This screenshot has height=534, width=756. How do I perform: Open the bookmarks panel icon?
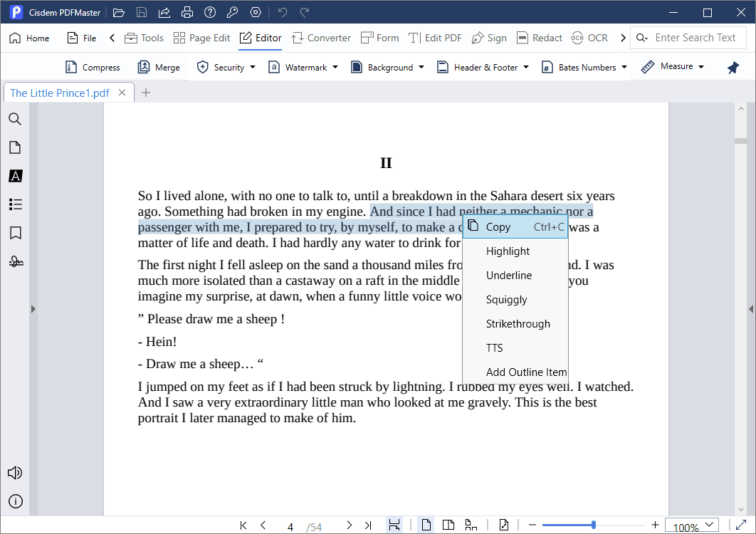tap(16, 233)
